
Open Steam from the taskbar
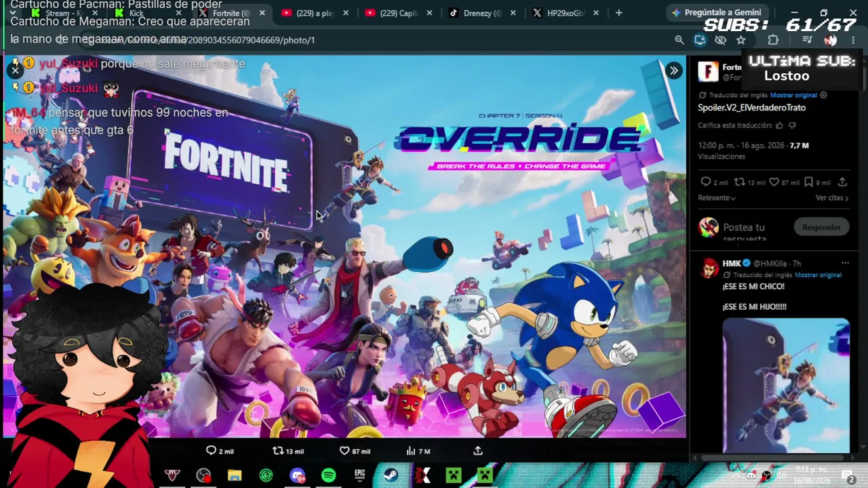(x=391, y=476)
